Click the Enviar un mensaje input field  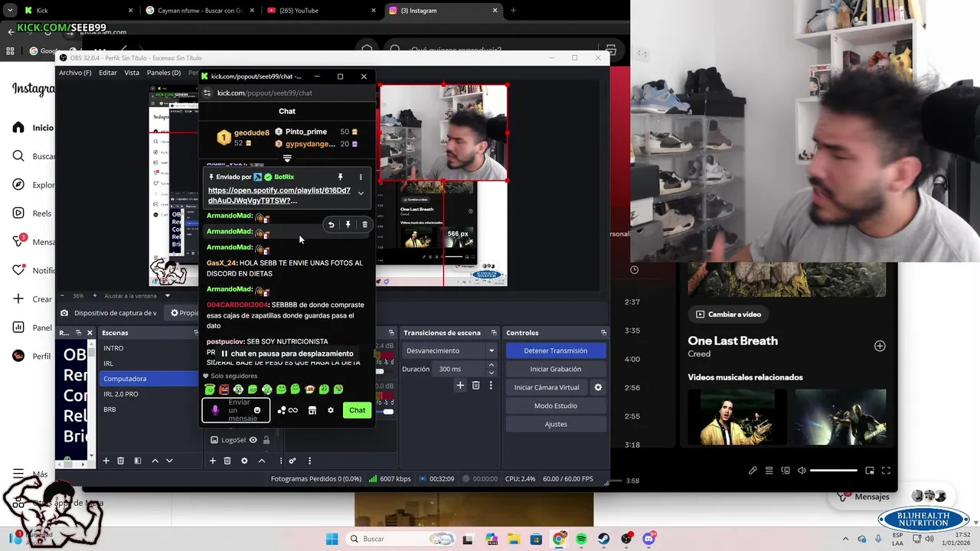pyautogui.click(x=236, y=410)
